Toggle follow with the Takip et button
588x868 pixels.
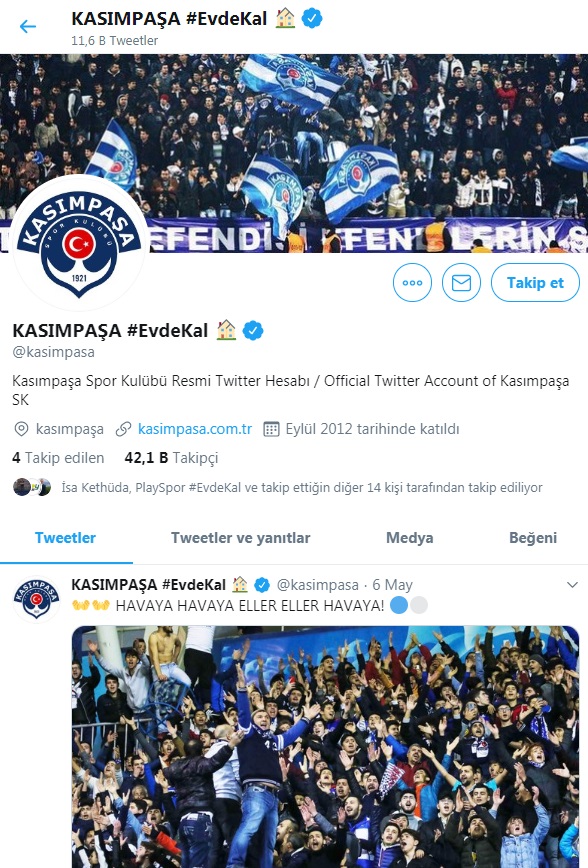click(535, 282)
